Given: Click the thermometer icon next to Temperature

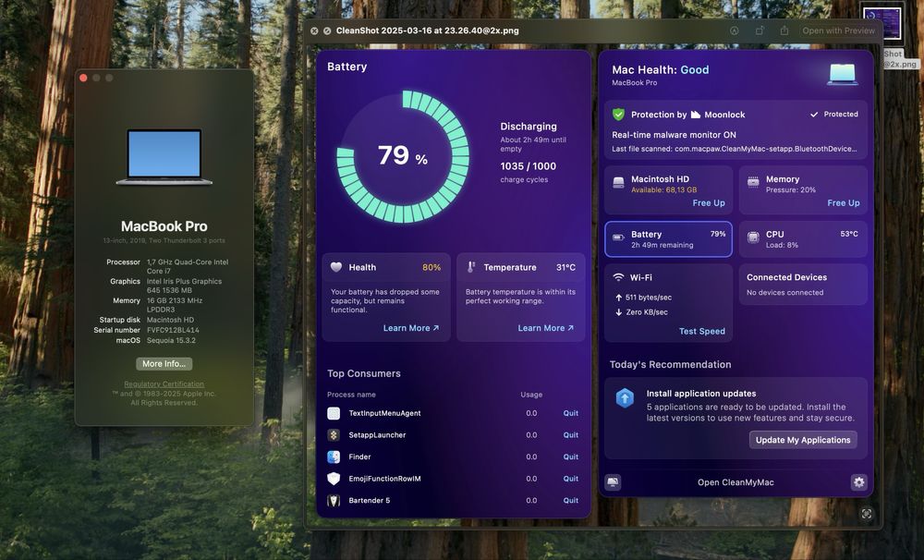Looking at the screenshot, I should 471,267.
